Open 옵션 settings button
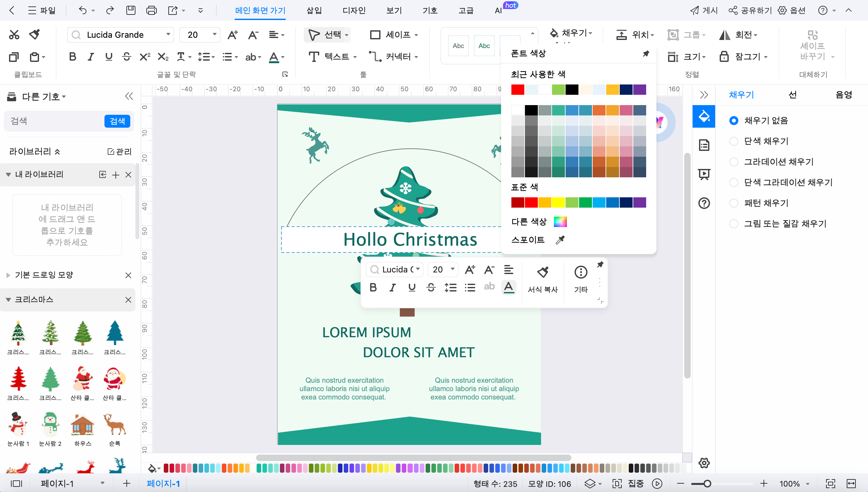Viewport: 868px width, 492px height. (792, 10)
